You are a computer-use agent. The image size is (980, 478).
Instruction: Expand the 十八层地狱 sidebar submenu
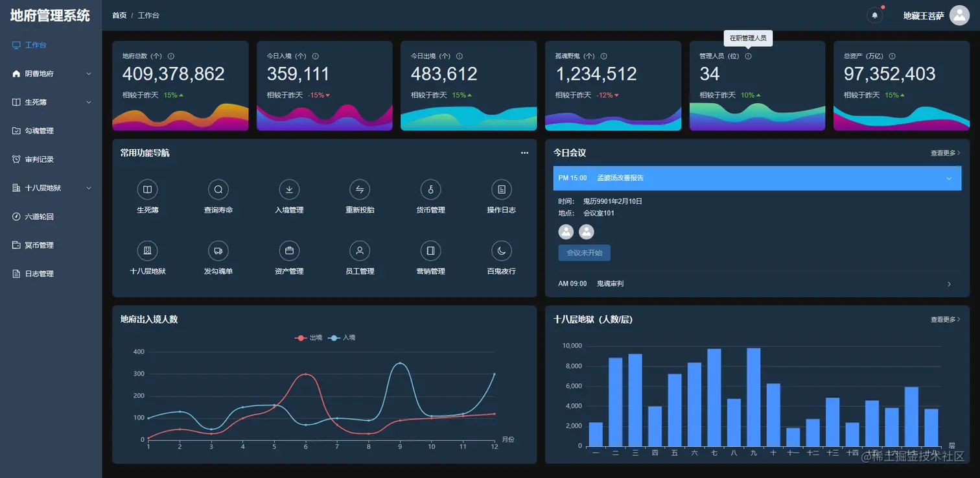[x=51, y=188]
